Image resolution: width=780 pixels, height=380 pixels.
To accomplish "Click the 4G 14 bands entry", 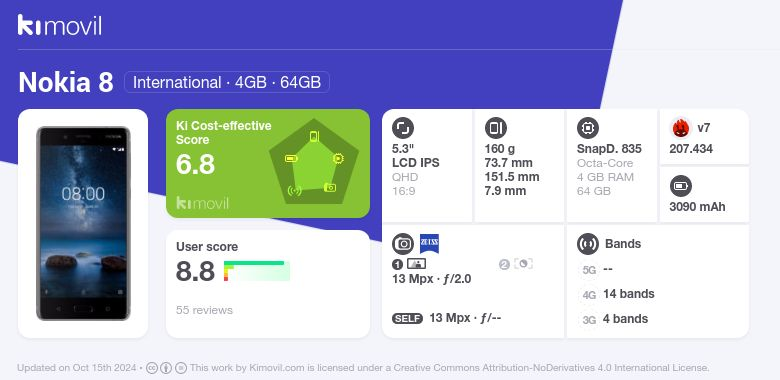I will pyautogui.click(x=618, y=294).
